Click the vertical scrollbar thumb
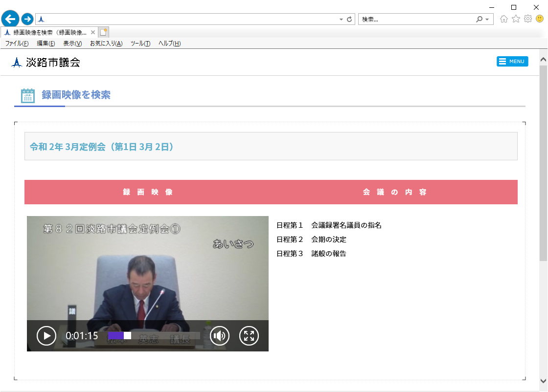Viewport: 548px width, 392px height. click(x=543, y=163)
